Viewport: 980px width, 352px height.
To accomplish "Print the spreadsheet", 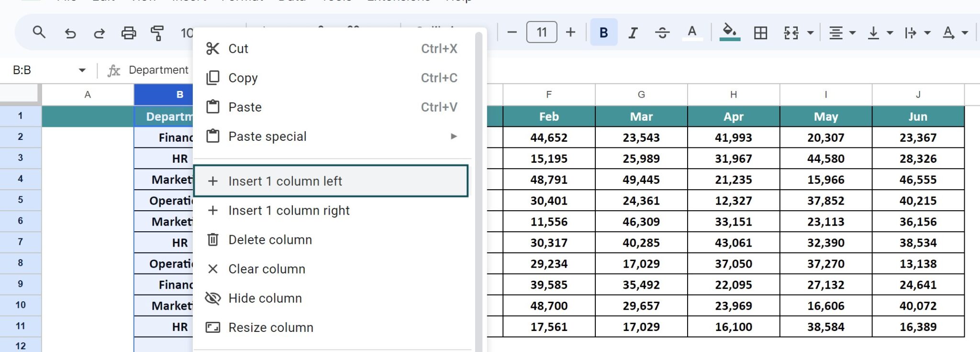I will click(x=128, y=33).
